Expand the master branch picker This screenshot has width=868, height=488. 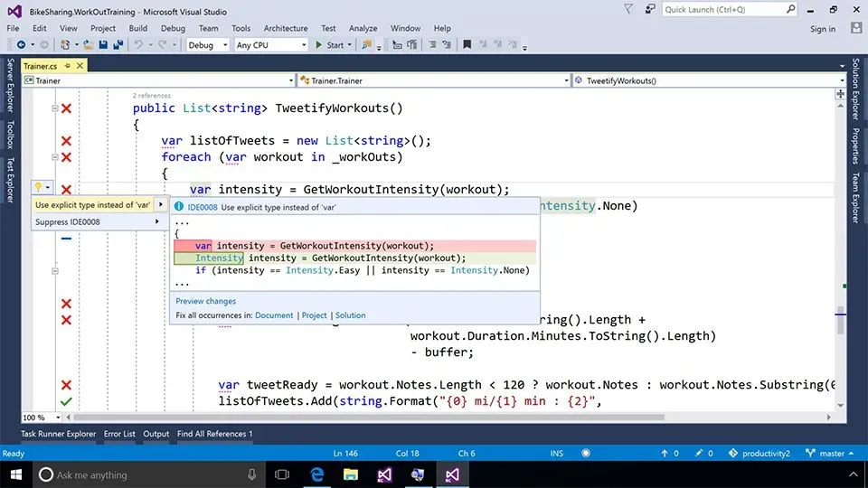[829, 453]
